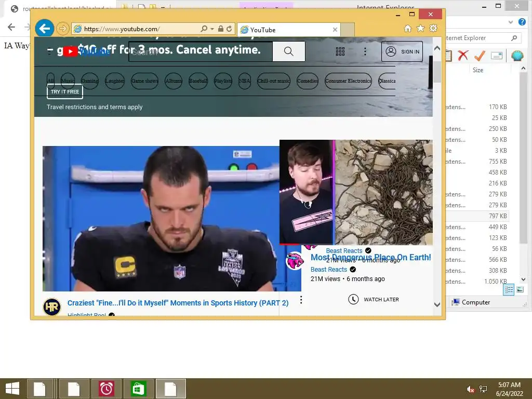Screen dimensions: 532x399
Task: Select the Laughter category chip
Action: coord(115,81)
